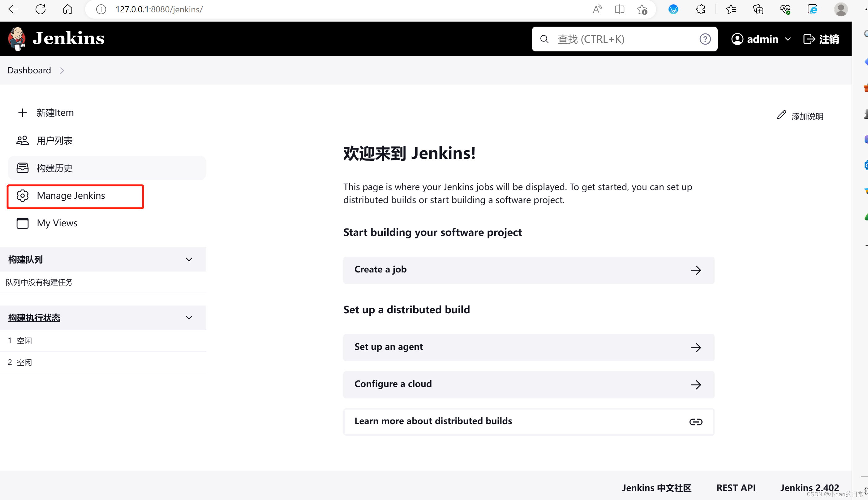
Task: Open the search help question-mark icon
Action: [x=705, y=39]
